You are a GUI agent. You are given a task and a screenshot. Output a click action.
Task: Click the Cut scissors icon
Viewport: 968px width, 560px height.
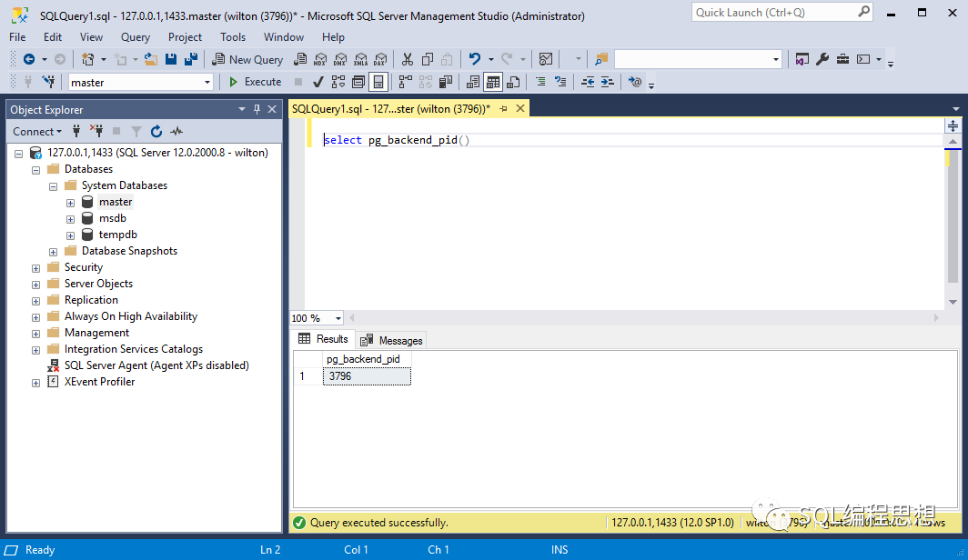coord(407,59)
